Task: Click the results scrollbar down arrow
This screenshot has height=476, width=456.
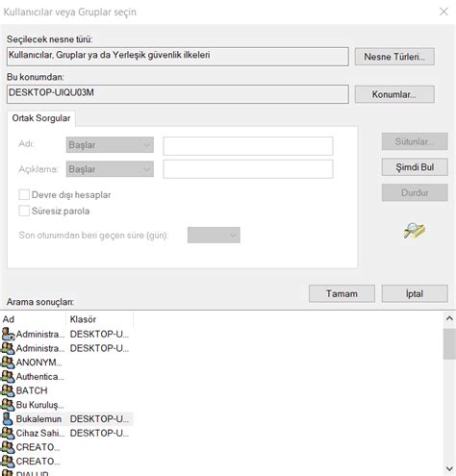Action: tap(449, 468)
